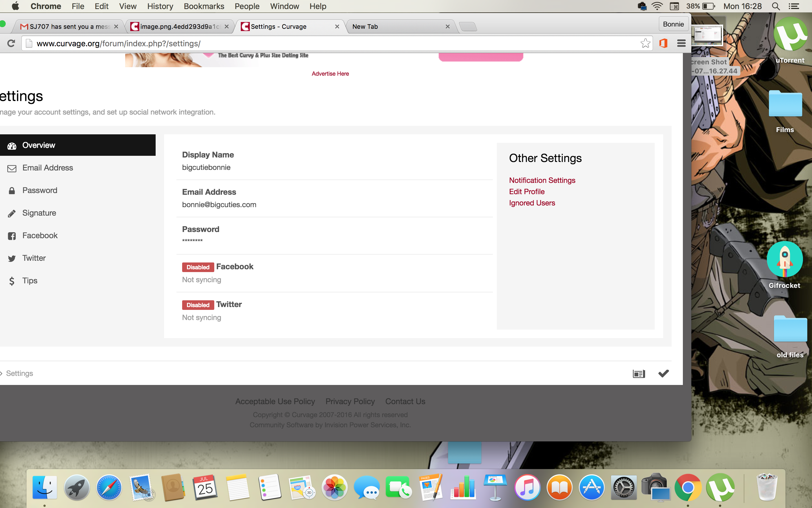Open the Edit Profile link
Viewport: 812px width, 508px height.
[526, 192]
